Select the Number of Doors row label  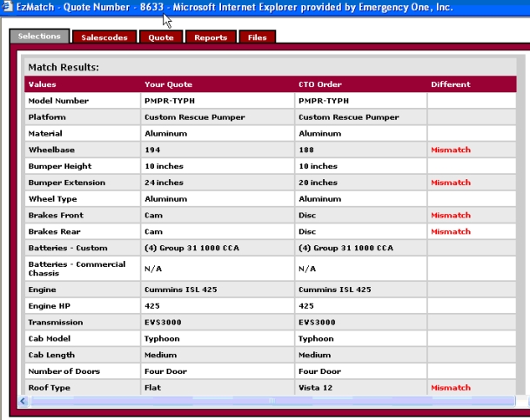pos(64,371)
